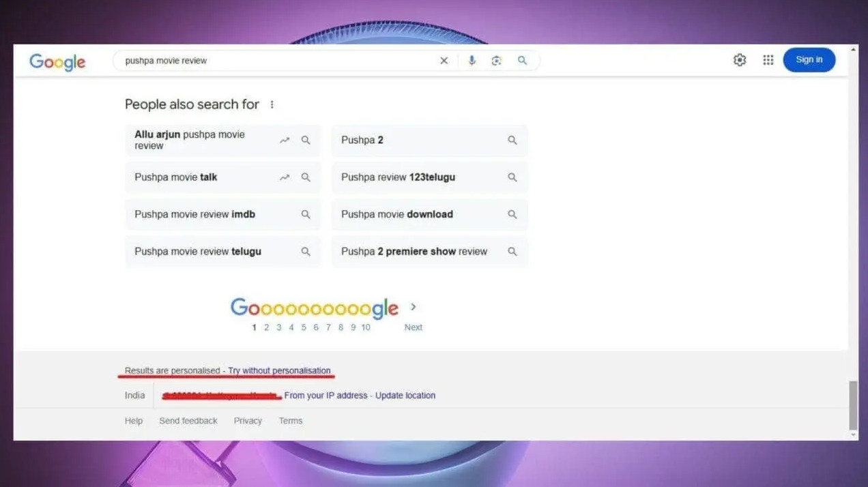This screenshot has height=487, width=868.
Task: Open the Help footer link
Action: (x=134, y=421)
